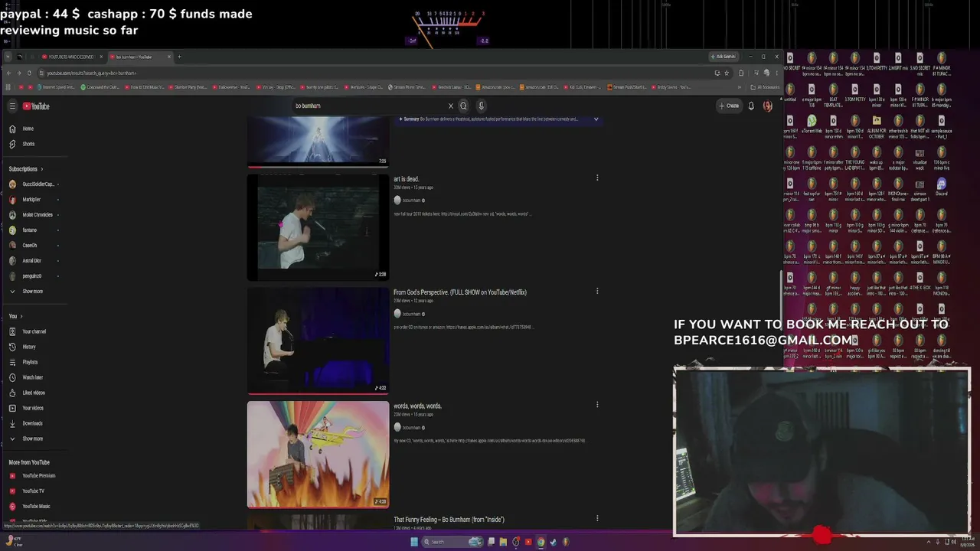
Task: Open the Chrome three-dot menu
Action: click(x=776, y=73)
